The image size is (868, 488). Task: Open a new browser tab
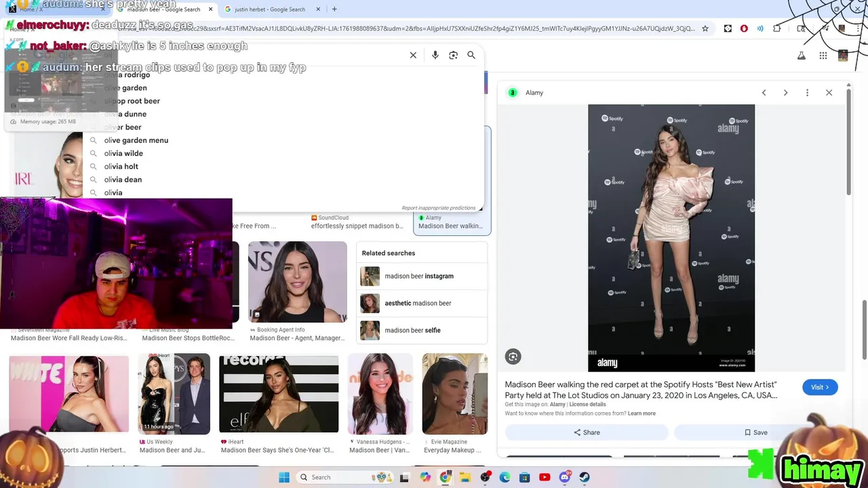(334, 9)
